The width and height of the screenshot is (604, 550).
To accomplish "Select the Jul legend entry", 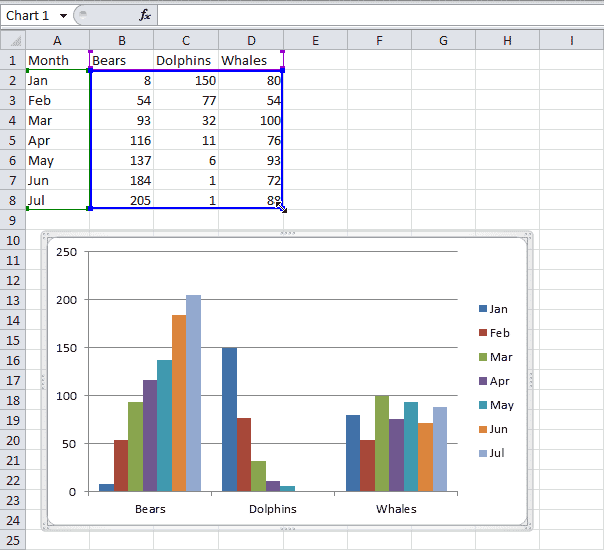I will coord(498,453).
